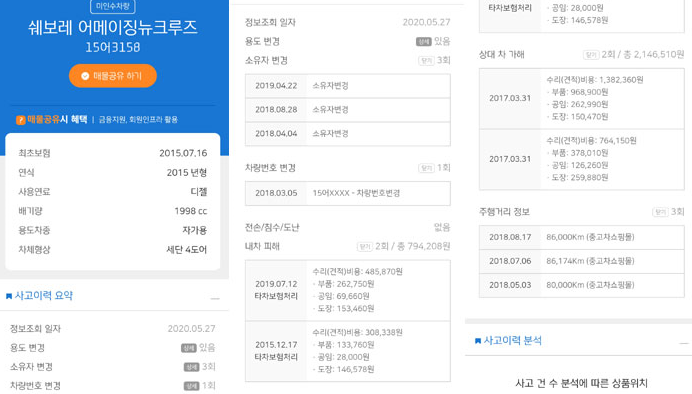Select the 2018.08.28 소유자변경 row

click(x=348, y=109)
